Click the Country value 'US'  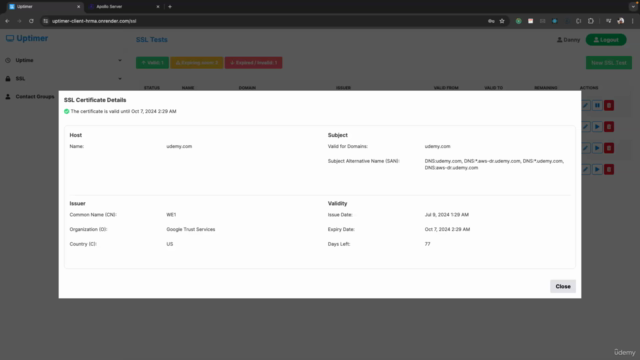click(170, 244)
